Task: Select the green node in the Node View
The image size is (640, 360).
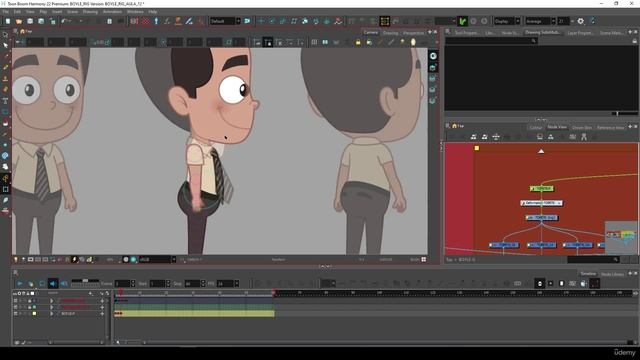Action: (x=542, y=189)
